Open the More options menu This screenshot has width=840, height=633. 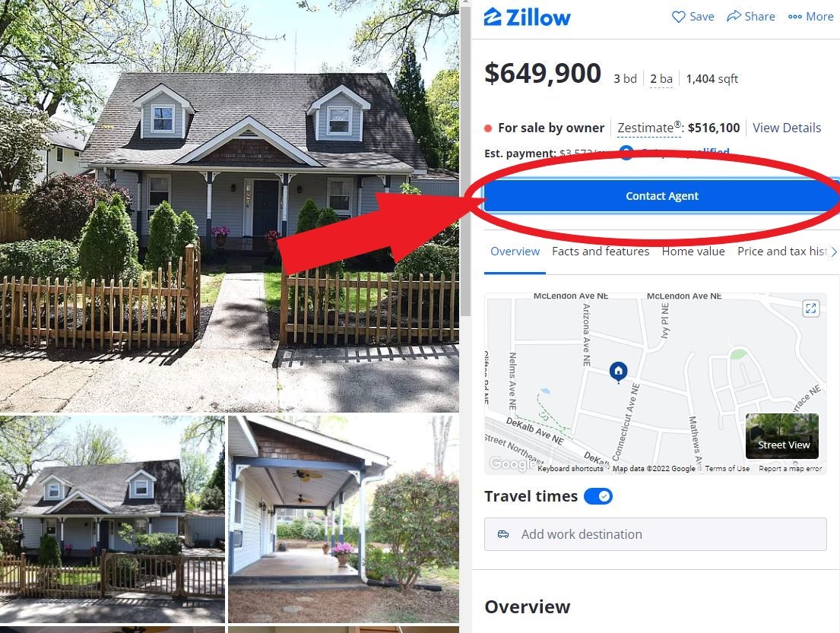point(810,17)
